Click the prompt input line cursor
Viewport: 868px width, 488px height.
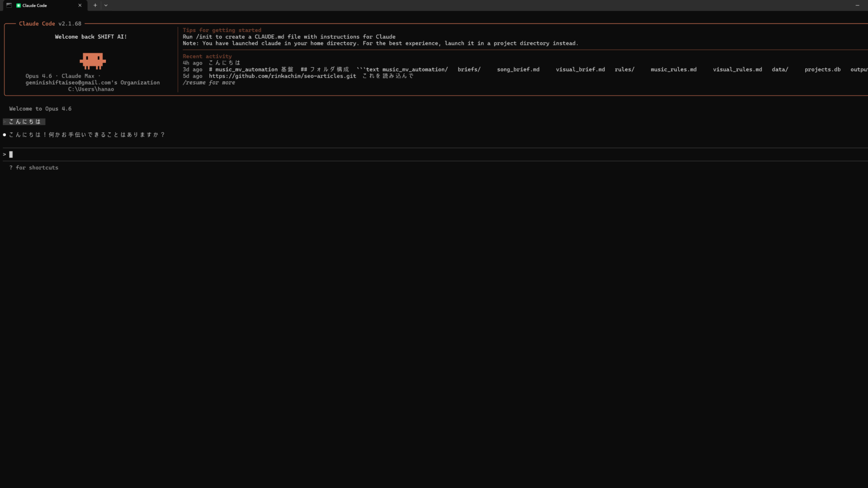tap(11, 155)
